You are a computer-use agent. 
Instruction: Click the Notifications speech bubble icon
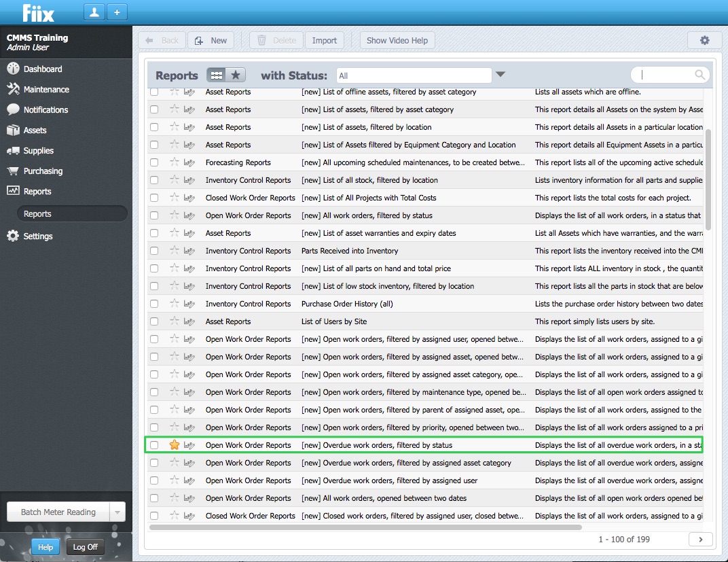point(13,109)
